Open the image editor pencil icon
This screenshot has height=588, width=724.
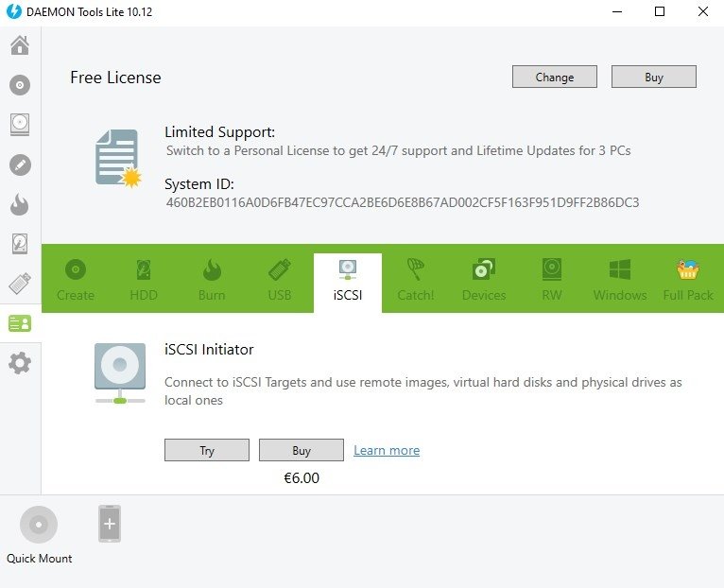[x=20, y=164]
